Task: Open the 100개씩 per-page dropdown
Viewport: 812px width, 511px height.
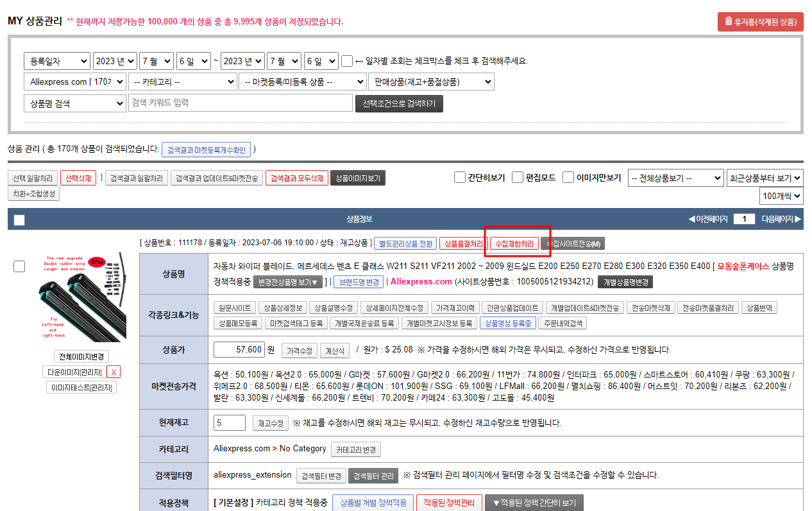Action: tap(781, 196)
